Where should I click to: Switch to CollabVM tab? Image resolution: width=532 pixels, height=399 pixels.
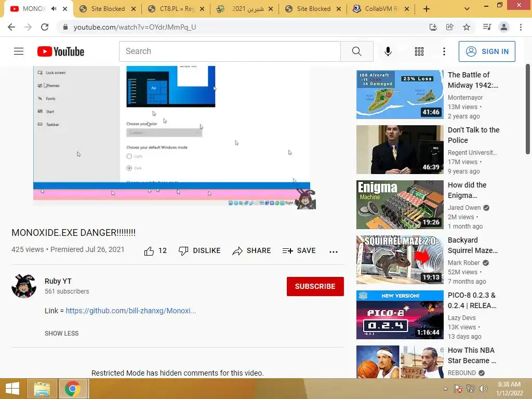point(381,9)
